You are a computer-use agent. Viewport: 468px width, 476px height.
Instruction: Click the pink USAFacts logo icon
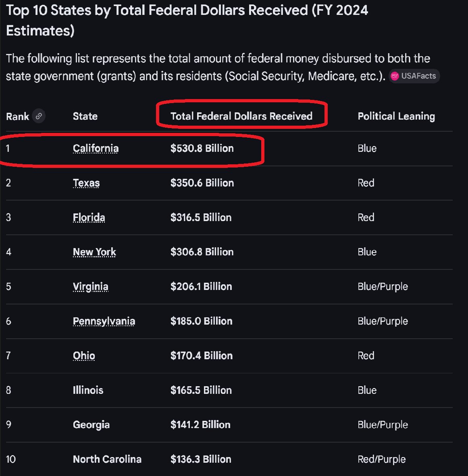point(395,76)
